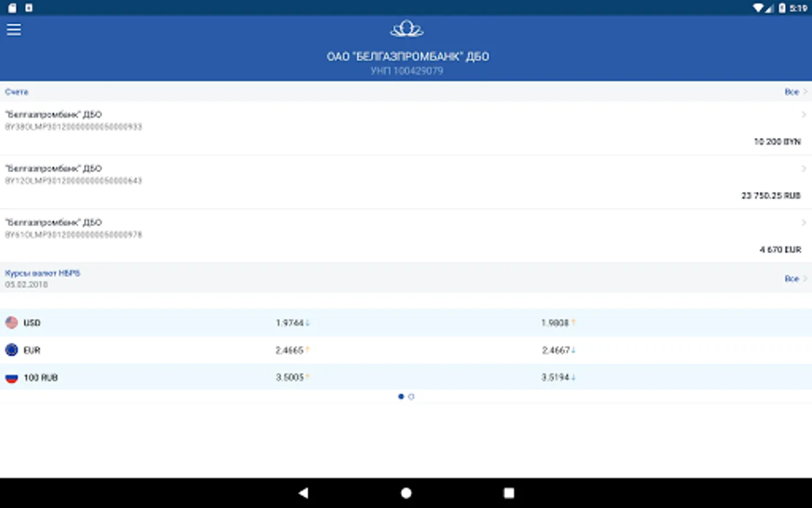Click 100 RUB rate 3.5005

(x=289, y=378)
